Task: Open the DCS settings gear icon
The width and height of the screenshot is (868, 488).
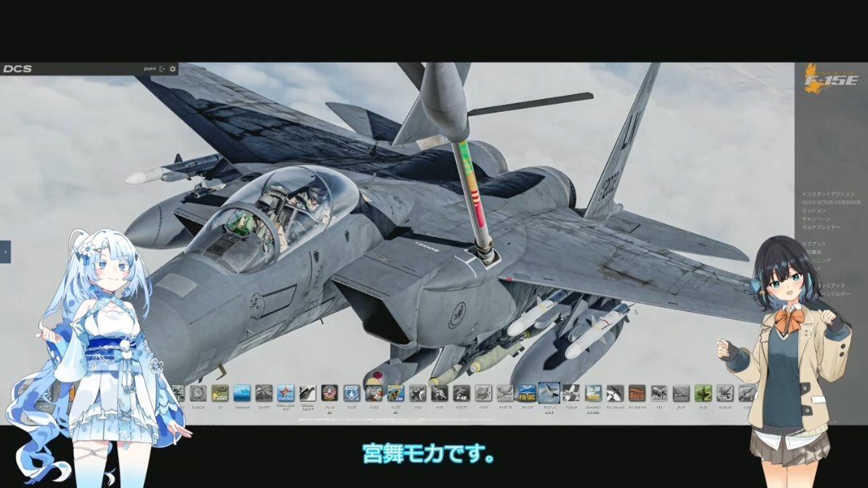Action: pos(173,68)
